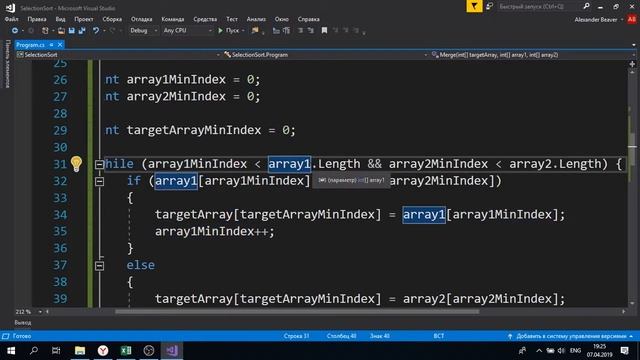Image resolution: width=640 pixels, height=360 pixels.
Task: Open OBS Studio from the taskbar
Action: point(149,351)
